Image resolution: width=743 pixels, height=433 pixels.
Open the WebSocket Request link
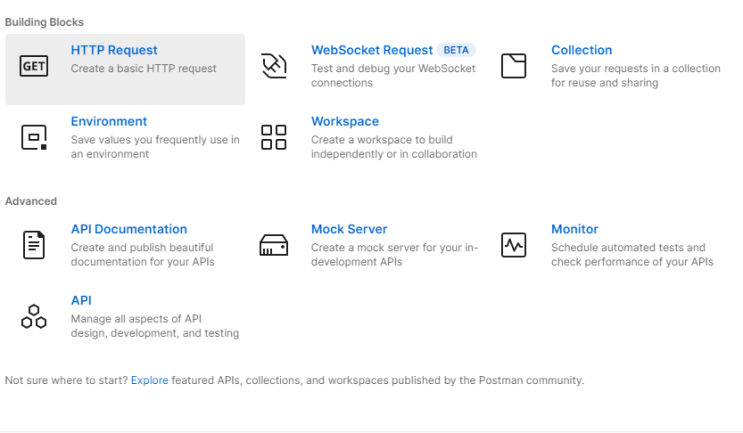(x=372, y=50)
